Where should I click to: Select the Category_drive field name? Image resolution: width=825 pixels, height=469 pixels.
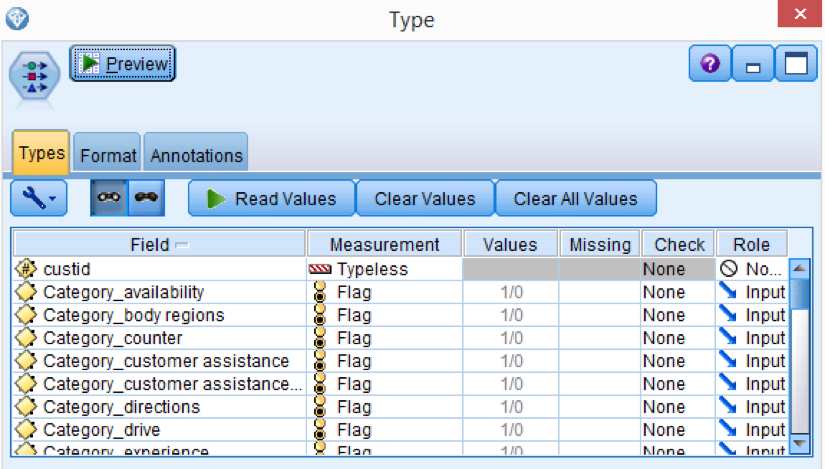tap(102, 430)
